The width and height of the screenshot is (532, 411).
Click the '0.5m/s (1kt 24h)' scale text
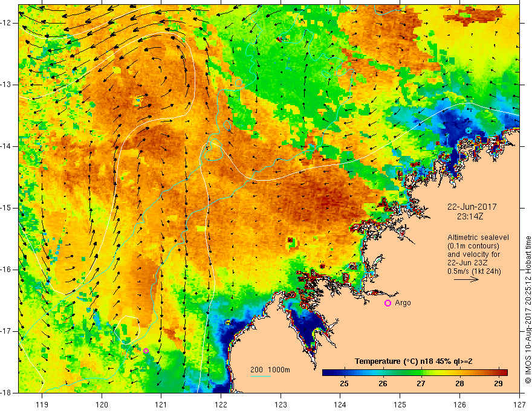pos(475,271)
